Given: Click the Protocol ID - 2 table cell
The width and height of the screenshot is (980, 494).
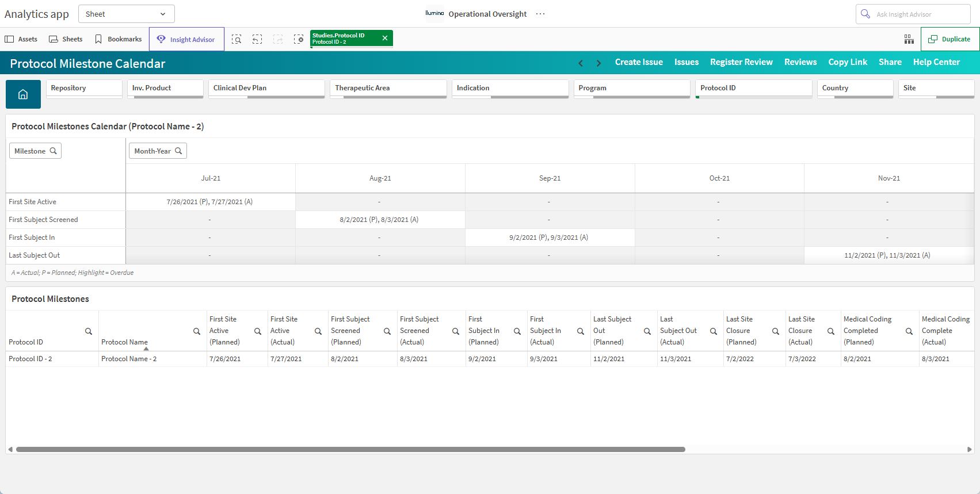Looking at the screenshot, I should 52,359.
